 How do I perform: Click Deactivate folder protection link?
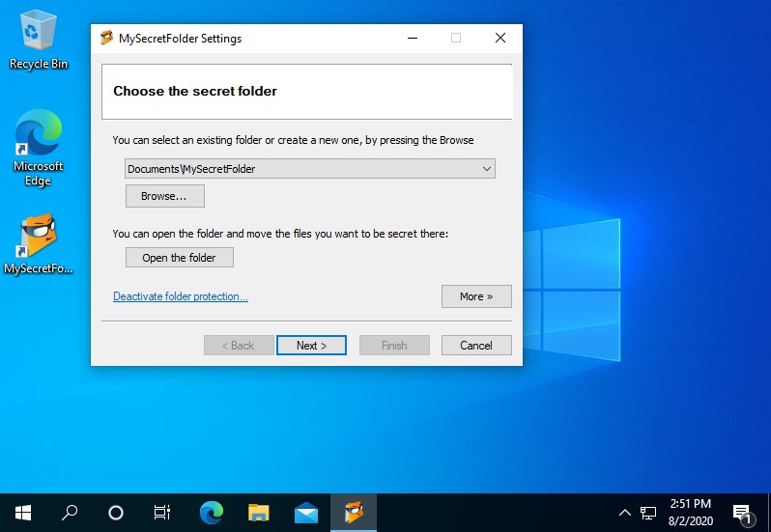point(181,296)
